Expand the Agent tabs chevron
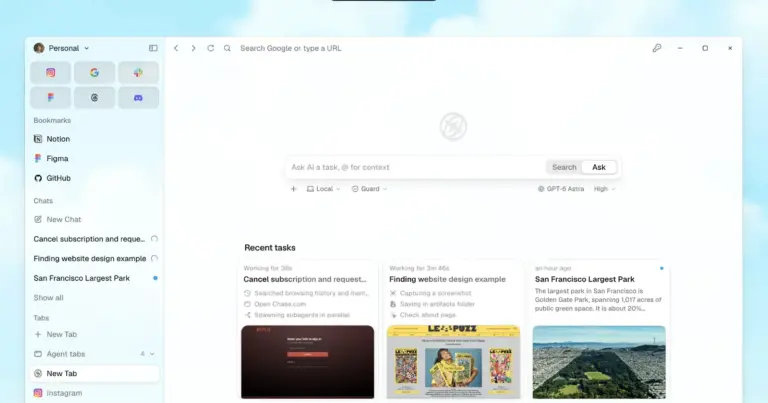 pos(152,354)
